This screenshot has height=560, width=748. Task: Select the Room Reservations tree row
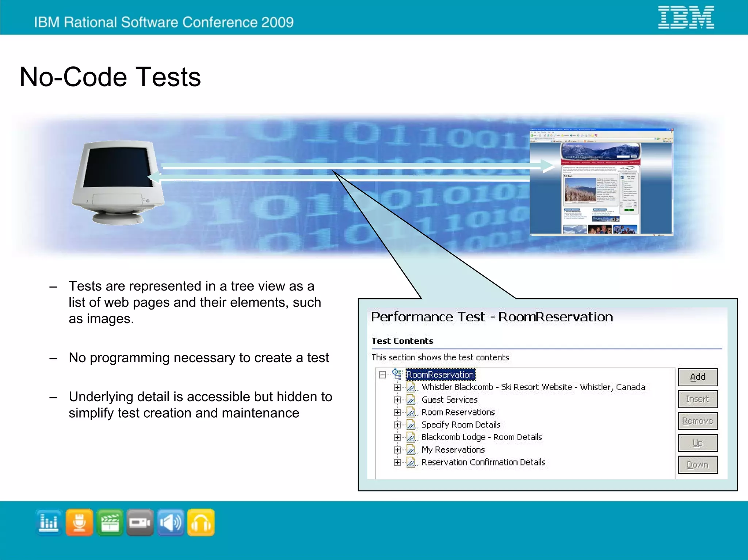click(458, 412)
